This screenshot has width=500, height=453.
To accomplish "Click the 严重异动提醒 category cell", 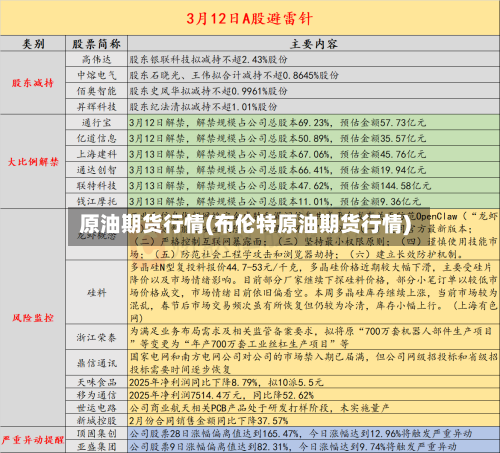I will tap(33, 440).
